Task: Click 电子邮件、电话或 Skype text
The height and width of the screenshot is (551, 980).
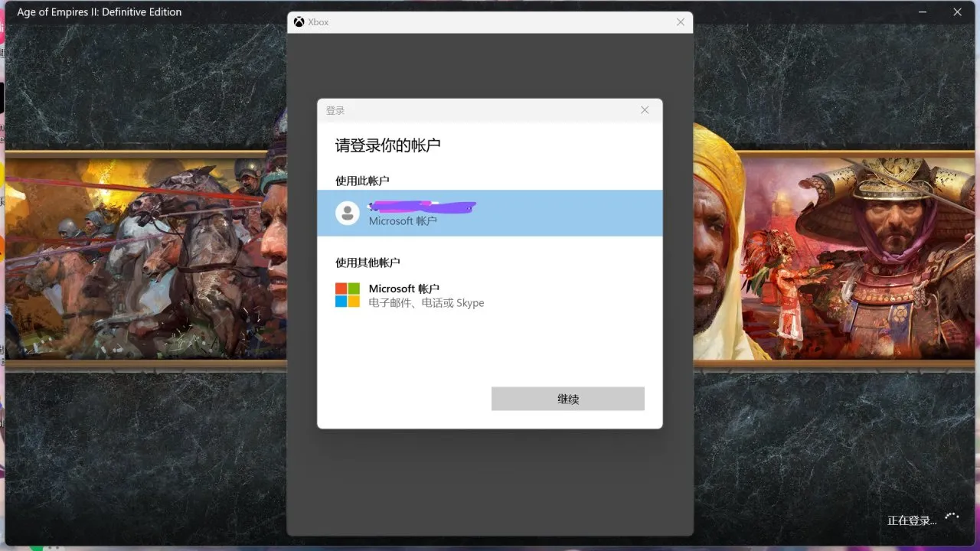Action: point(426,303)
